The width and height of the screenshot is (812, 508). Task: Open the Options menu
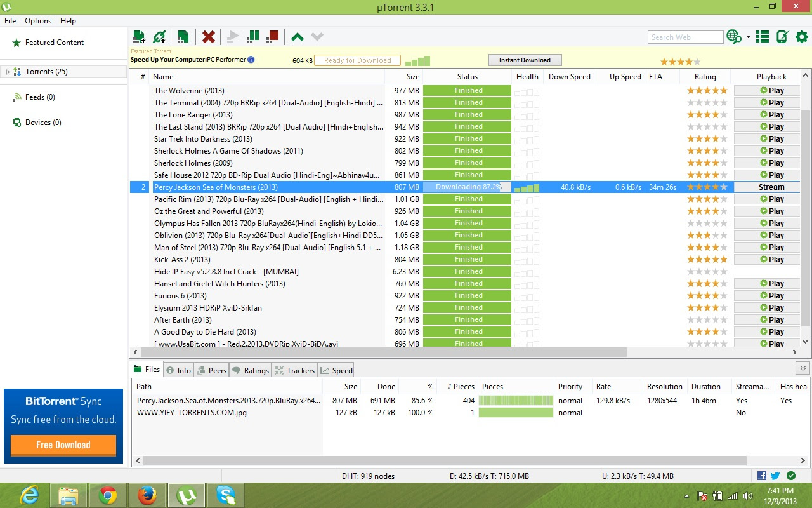coord(38,21)
